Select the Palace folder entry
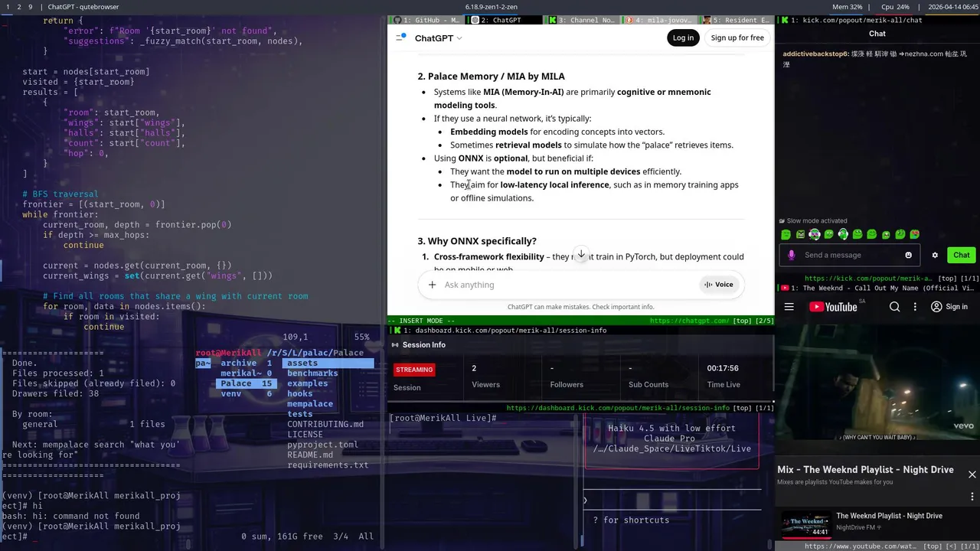The width and height of the screenshot is (980, 551). (x=245, y=383)
